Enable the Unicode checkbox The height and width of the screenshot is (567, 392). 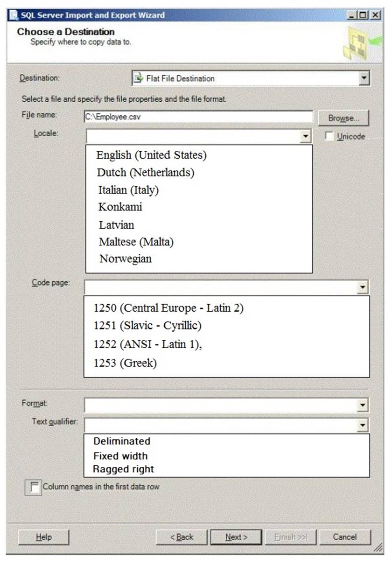[x=329, y=136]
